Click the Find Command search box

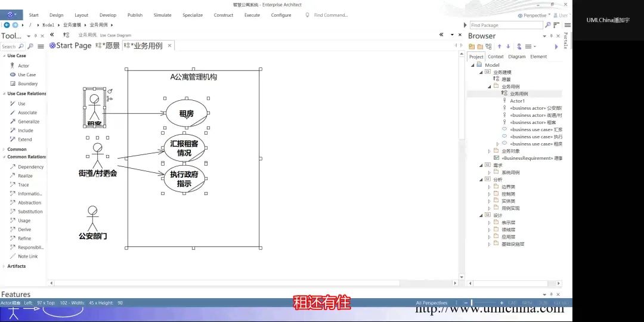330,15
